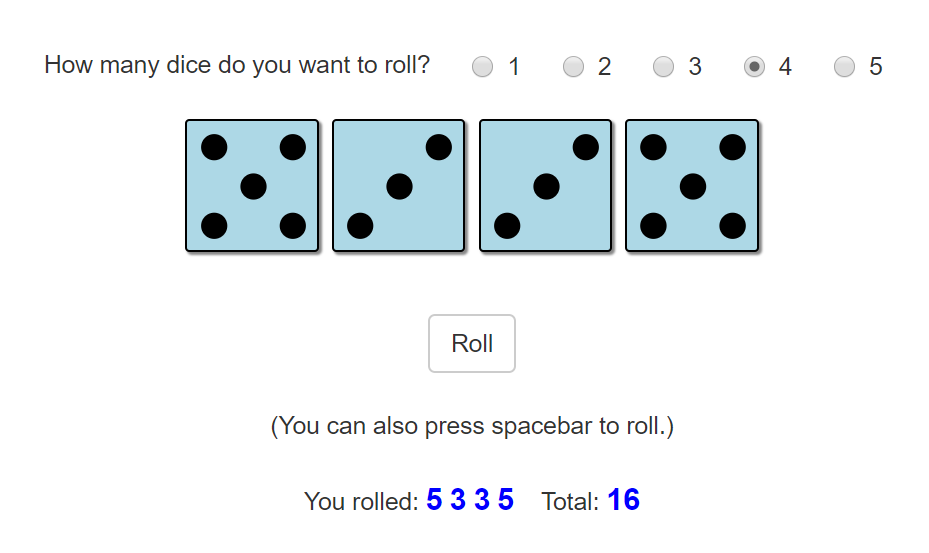Click the Roll button
Screen dimensions: 929x553
[x=472, y=343]
